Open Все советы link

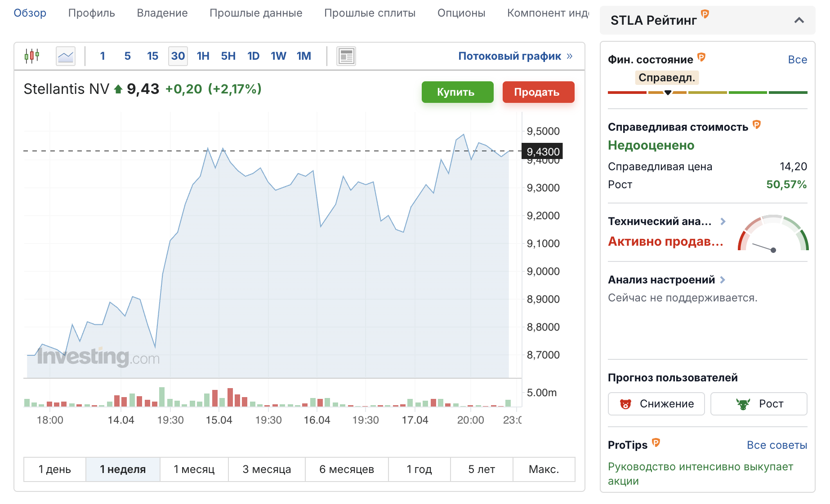click(x=776, y=445)
